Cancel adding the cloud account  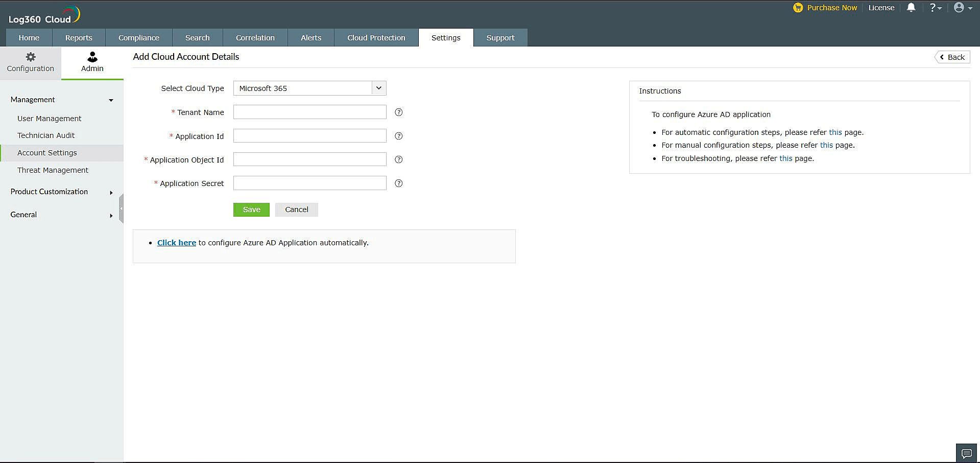(297, 210)
